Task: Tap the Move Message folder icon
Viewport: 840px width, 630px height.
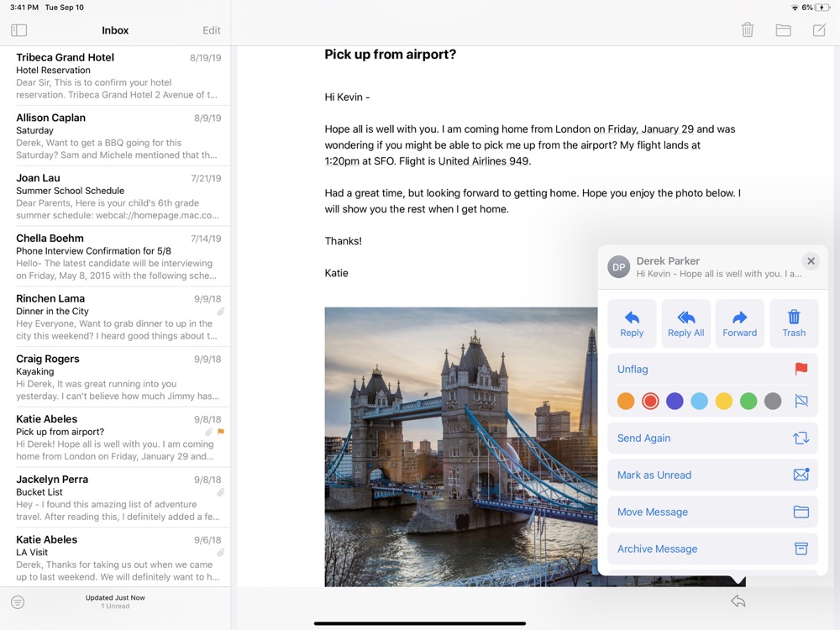Action: [801, 512]
